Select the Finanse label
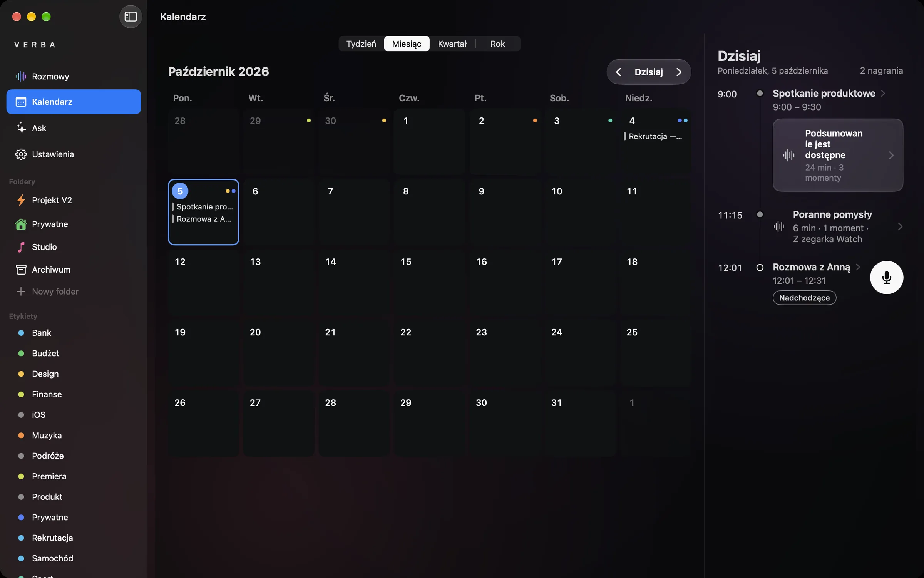The image size is (924, 578). pyautogui.click(x=47, y=394)
